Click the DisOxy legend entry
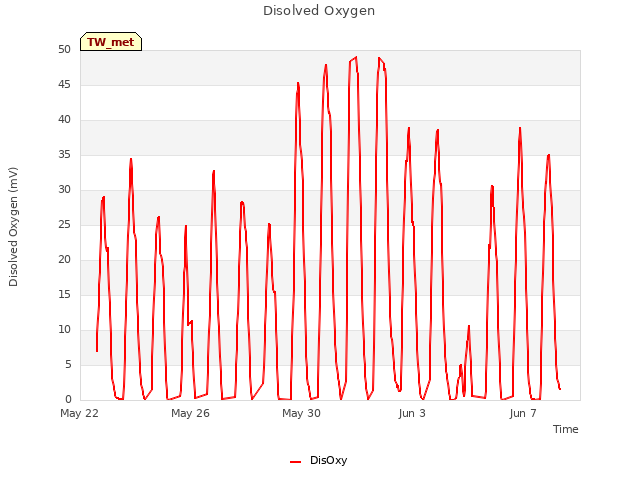640x480 pixels. tap(319, 461)
